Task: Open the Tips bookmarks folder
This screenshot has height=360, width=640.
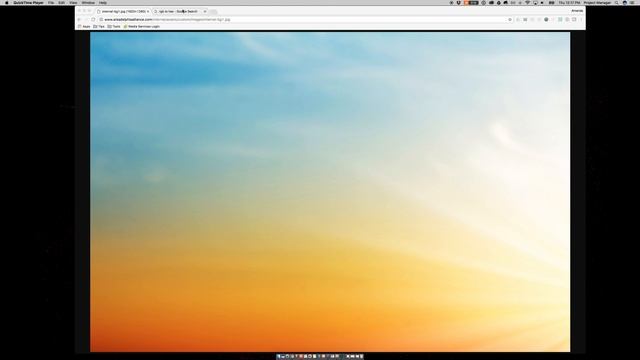Action: click(99, 27)
